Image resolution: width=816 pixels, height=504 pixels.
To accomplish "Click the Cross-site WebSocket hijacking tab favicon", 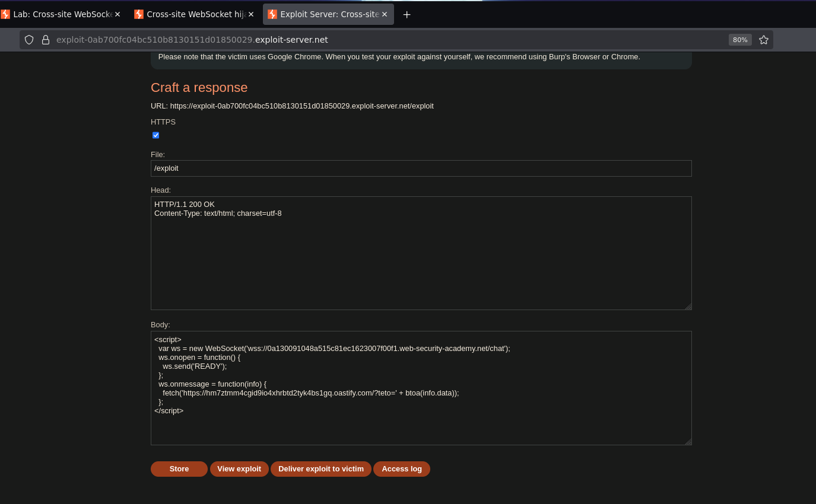I will [139, 14].
